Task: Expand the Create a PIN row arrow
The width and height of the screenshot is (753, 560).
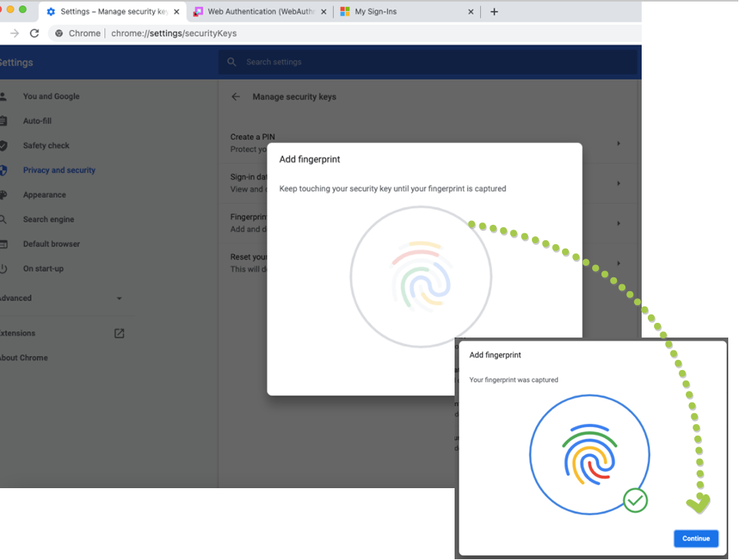Action: coord(618,143)
